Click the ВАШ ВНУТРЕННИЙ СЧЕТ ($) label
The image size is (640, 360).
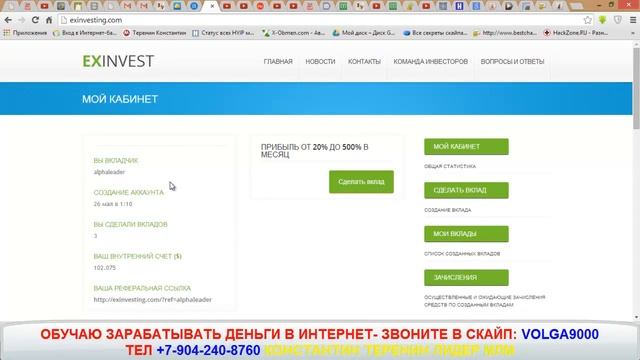tap(138, 256)
